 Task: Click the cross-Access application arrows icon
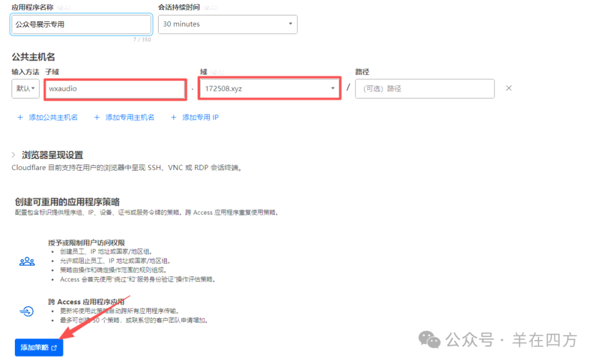pos(27,312)
